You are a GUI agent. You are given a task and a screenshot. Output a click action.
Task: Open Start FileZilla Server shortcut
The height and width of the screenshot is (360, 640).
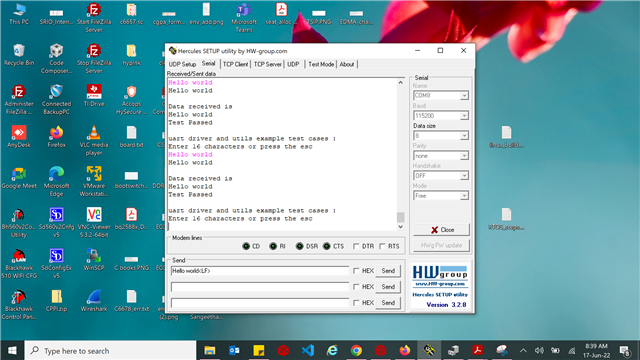[94, 17]
